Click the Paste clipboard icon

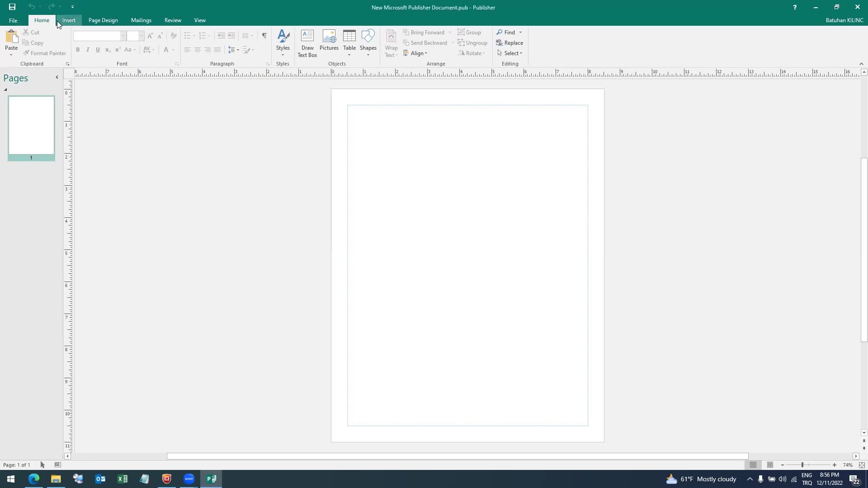pyautogui.click(x=11, y=37)
